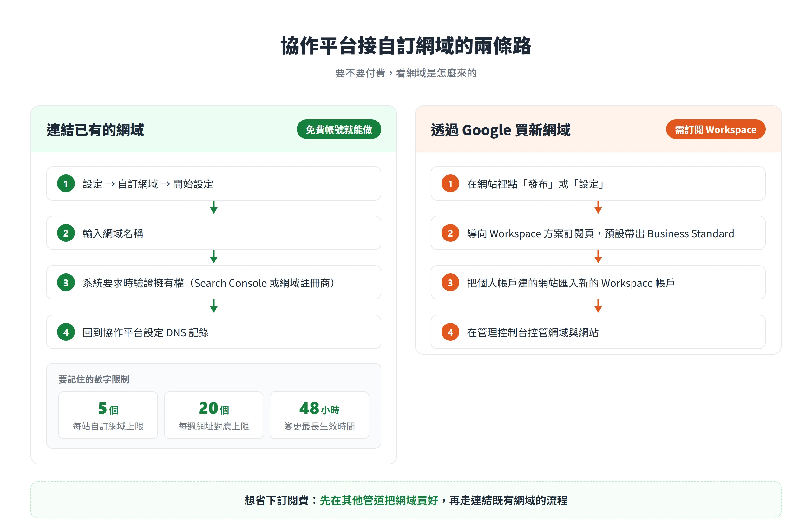Click the subtitle 要不要付費，看網域是怎麼來的
812x526 pixels.
tap(406, 73)
